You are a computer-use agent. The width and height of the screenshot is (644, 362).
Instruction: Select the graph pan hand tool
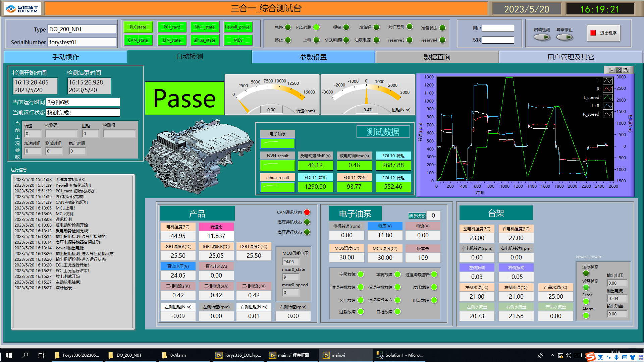tap(626, 70)
